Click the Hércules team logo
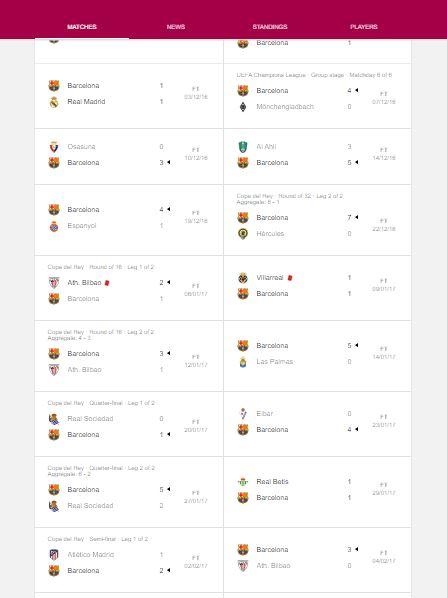The height and width of the screenshot is (598, 447). 243,234
